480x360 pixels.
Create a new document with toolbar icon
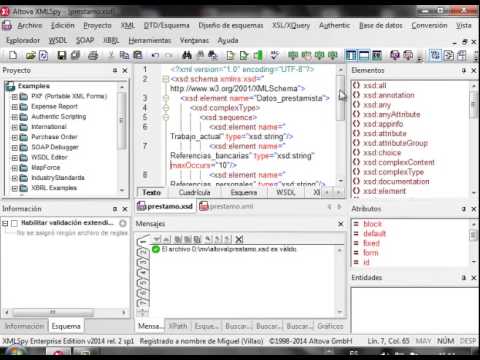coord(13,55)
